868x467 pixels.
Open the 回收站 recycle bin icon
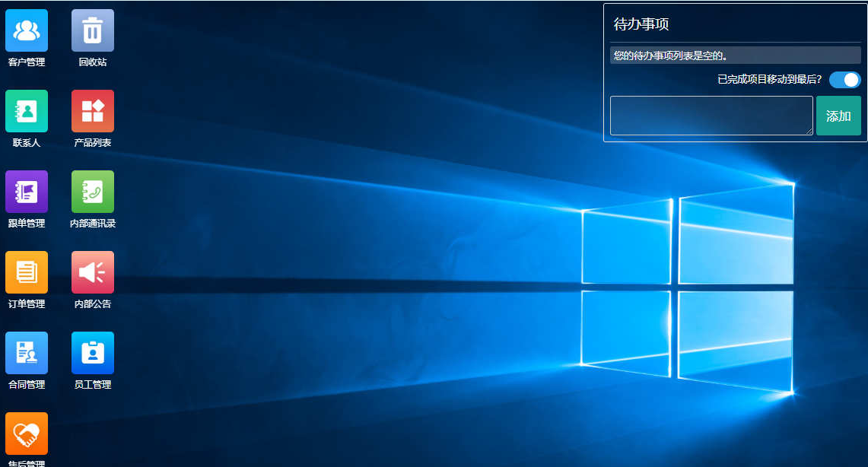click(93, 30)
